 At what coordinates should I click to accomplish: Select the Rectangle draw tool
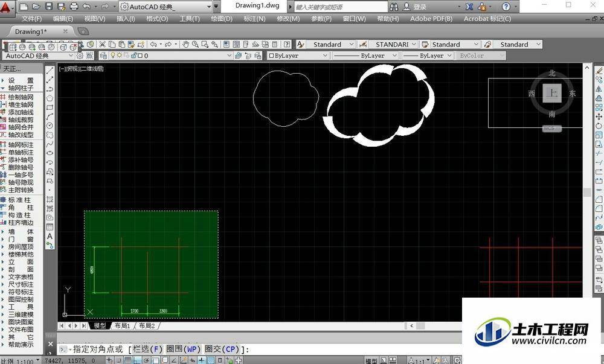click(50, 107)
